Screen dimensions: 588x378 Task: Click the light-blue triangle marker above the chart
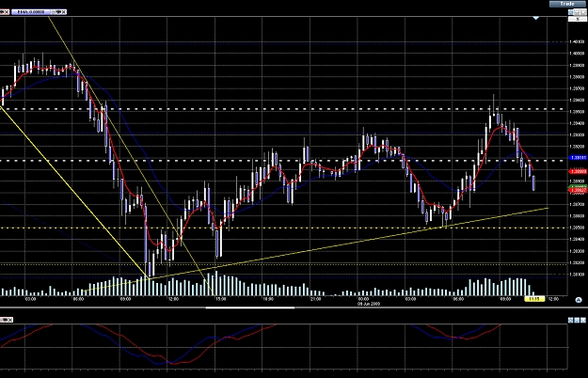click(x=536, y=18)
